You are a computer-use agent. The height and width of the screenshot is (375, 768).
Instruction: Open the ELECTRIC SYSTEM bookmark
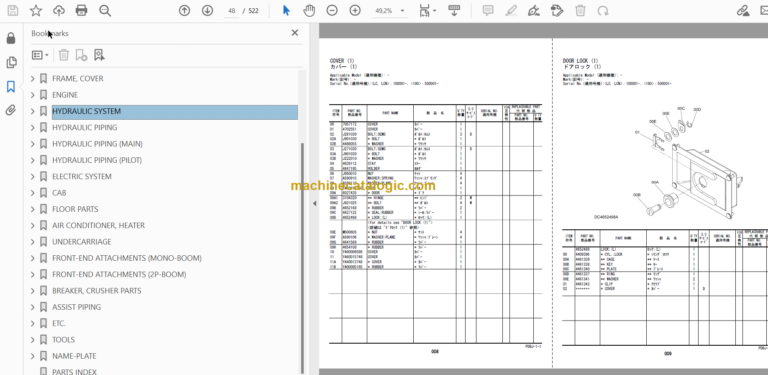click(82, 176)
